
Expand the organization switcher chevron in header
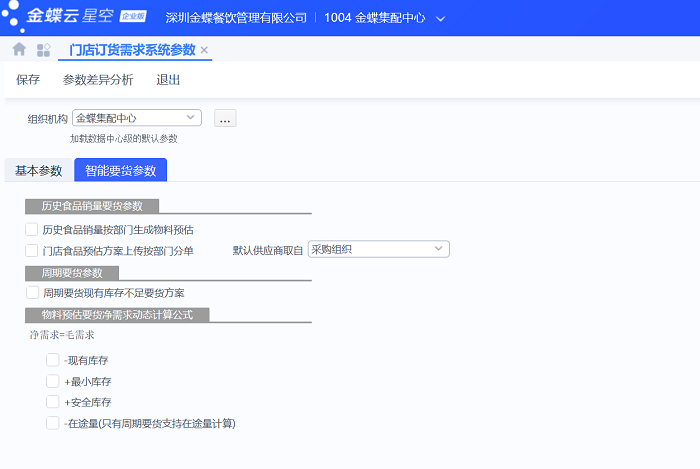(x=441, y=19)
